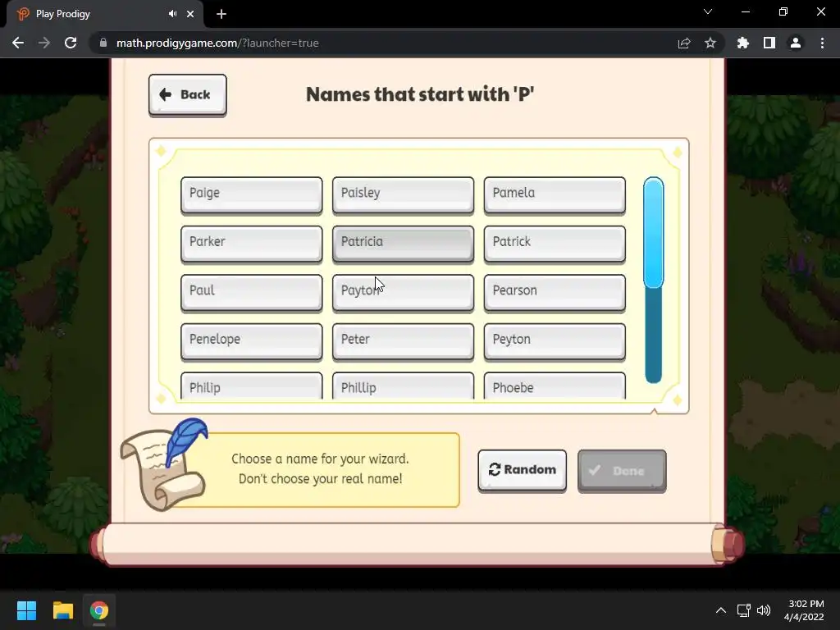
Task: Show hidden system tray icons
Action: coord(721,610)
